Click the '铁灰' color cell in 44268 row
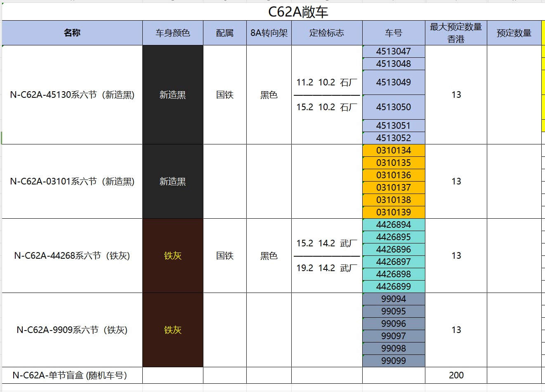The width and height of the screenshot is (545, 392). coord(173,256)
